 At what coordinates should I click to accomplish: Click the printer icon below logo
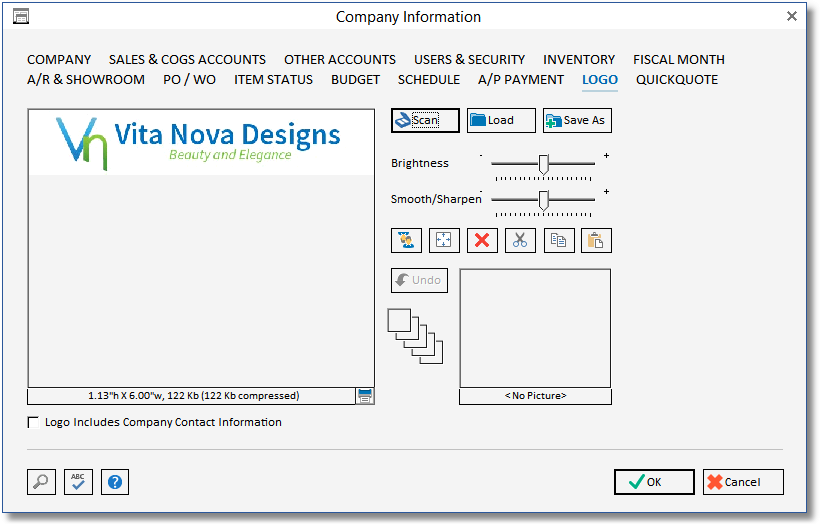[x=365, y=396]
